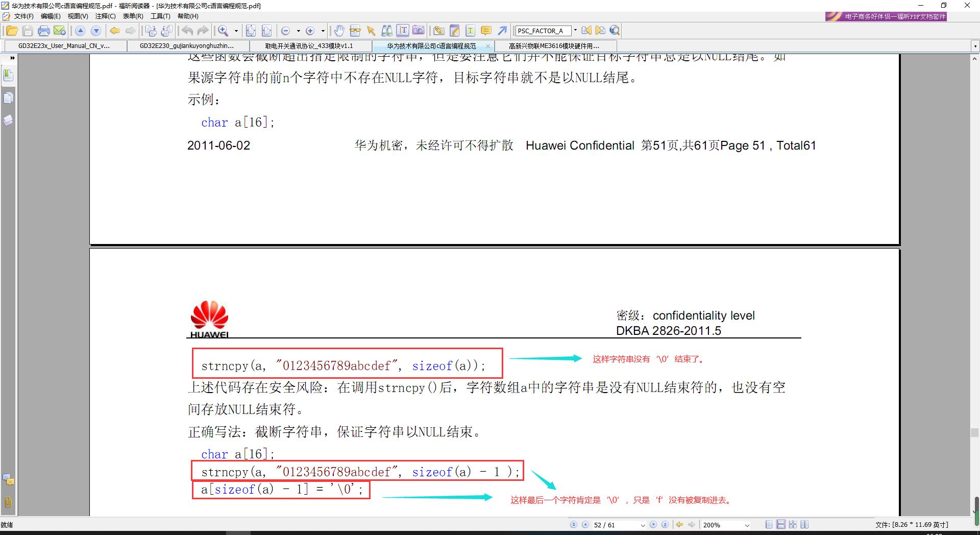
Task: Open the 视图(V) menu
Action: pos(78,16)
